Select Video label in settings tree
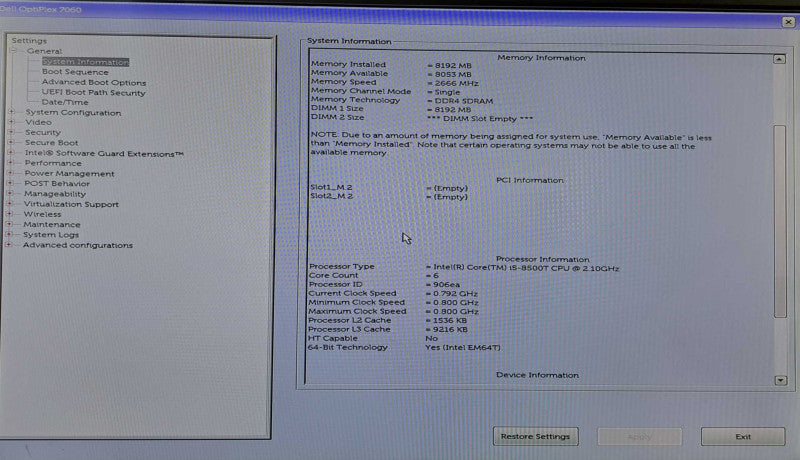The image size is (800, 460). [38, 122]
